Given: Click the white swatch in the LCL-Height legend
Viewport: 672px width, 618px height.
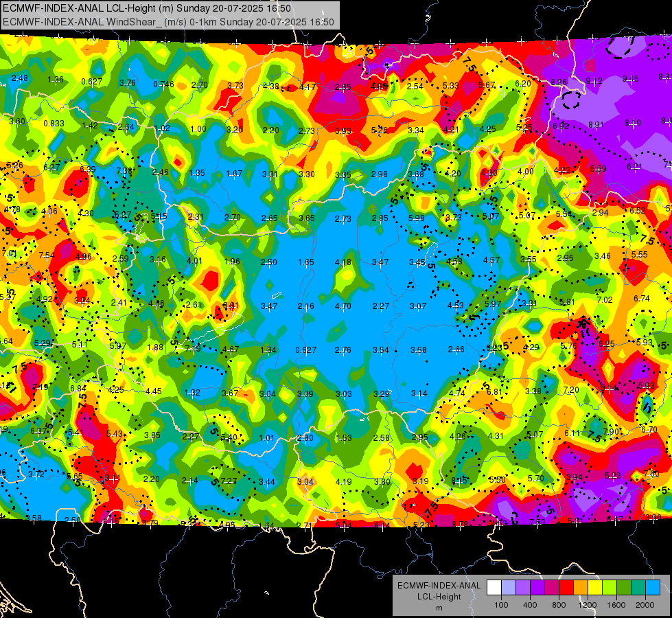Looking at the screenshot, I should tap(494, 588).
